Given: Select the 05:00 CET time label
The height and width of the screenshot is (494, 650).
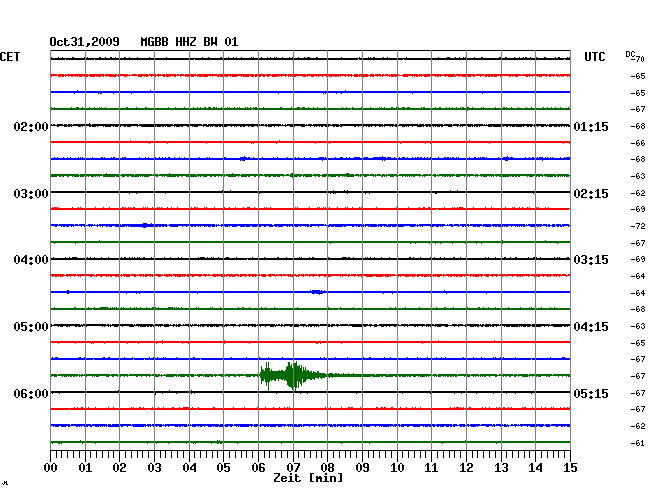Looking at the screenshot, I should click(31, 327).
